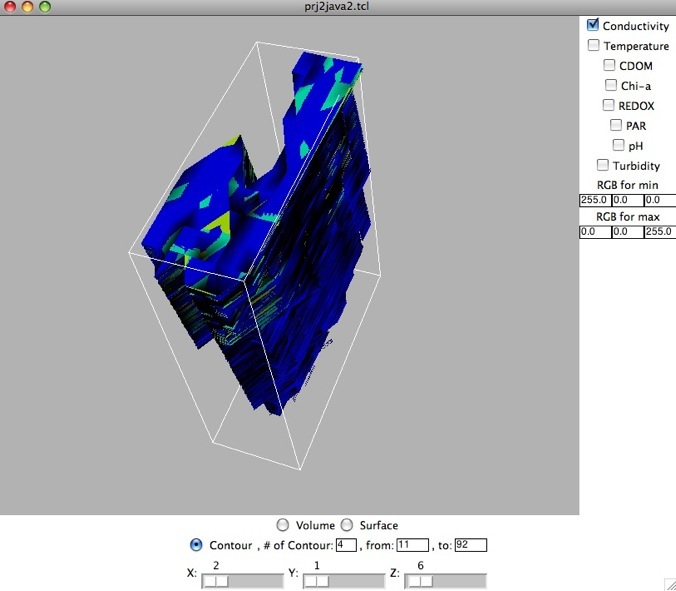Click the Y axis slider handle
676x591 pixels.
pos(317,582)
